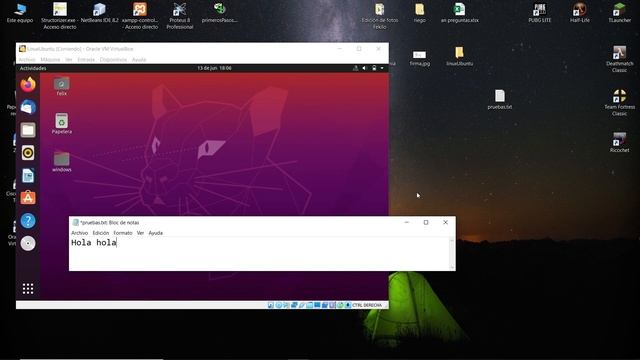Select the NetBeans IDE 8.2 shortcut

[99, 13]
